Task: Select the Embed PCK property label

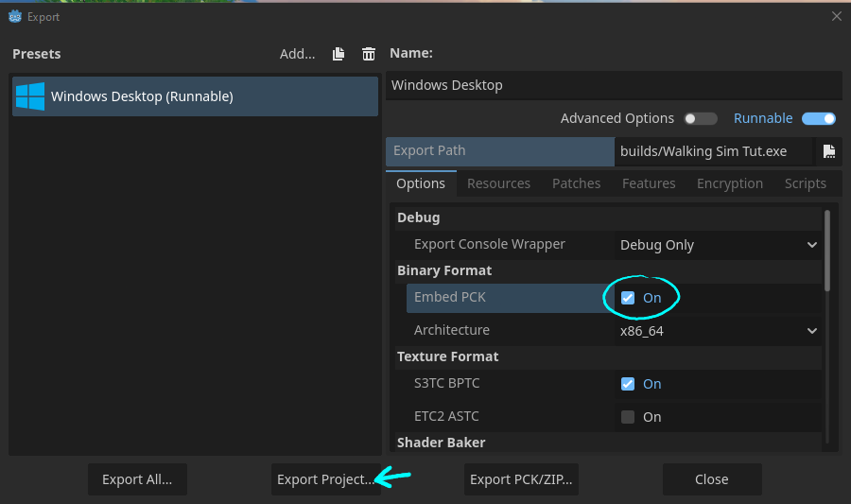Action: pos(450,297)
